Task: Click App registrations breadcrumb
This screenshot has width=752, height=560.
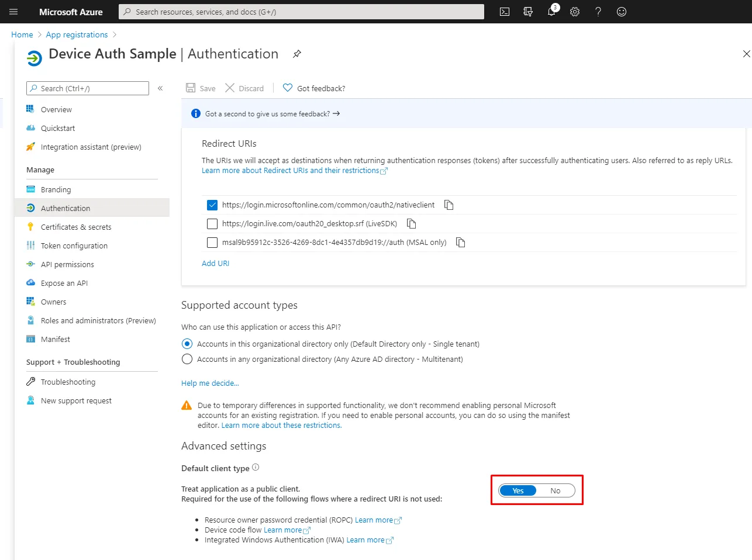Action: (x=77, y=34)
